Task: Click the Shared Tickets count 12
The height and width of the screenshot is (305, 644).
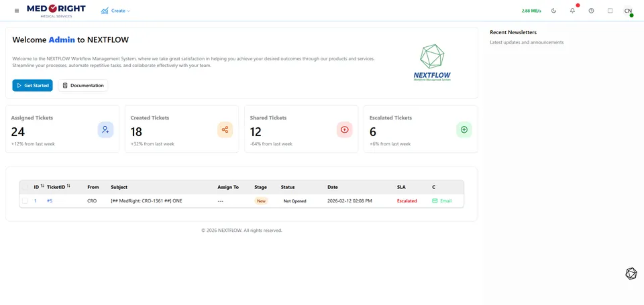Action: 256,132
